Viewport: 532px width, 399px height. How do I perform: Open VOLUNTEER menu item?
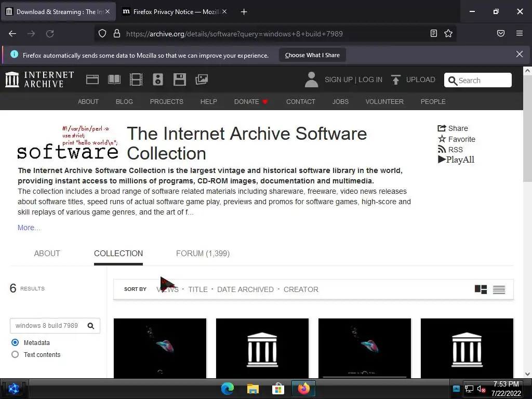pos(384,101)
